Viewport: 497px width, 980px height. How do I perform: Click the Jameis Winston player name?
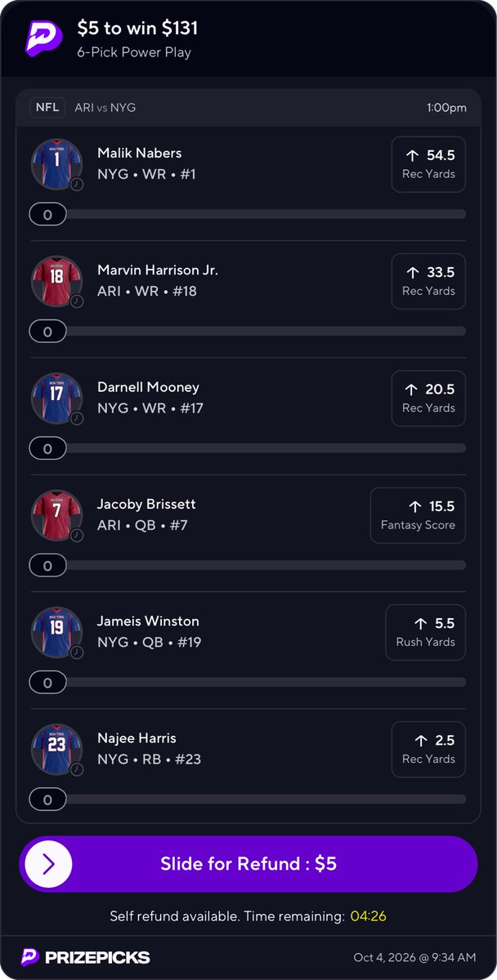pos(148,621)
